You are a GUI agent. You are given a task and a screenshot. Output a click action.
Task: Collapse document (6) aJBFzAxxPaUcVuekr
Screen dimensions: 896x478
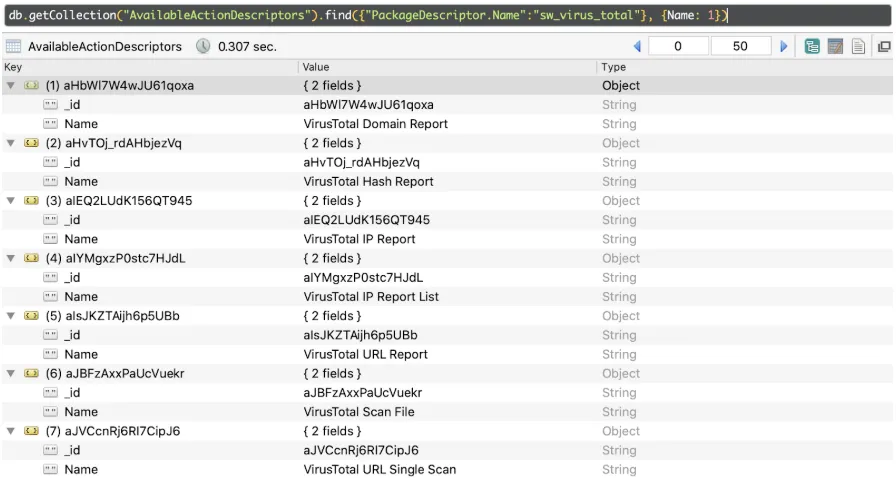(11, 373)
